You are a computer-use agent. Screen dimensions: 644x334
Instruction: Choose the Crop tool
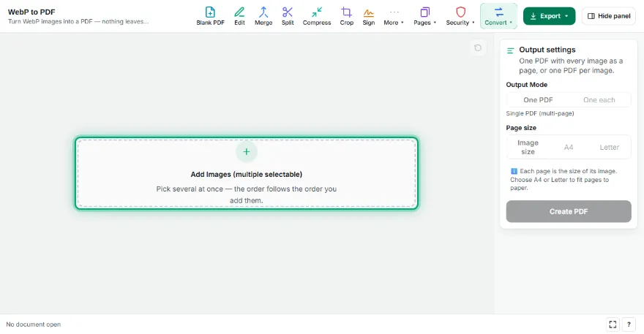pyautogui.click(x=347, y=16)
